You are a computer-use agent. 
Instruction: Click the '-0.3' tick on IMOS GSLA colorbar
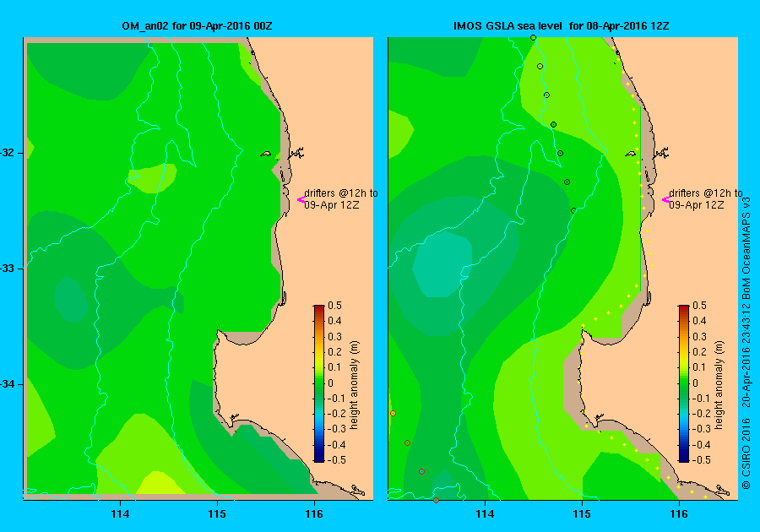coord(702,429)
